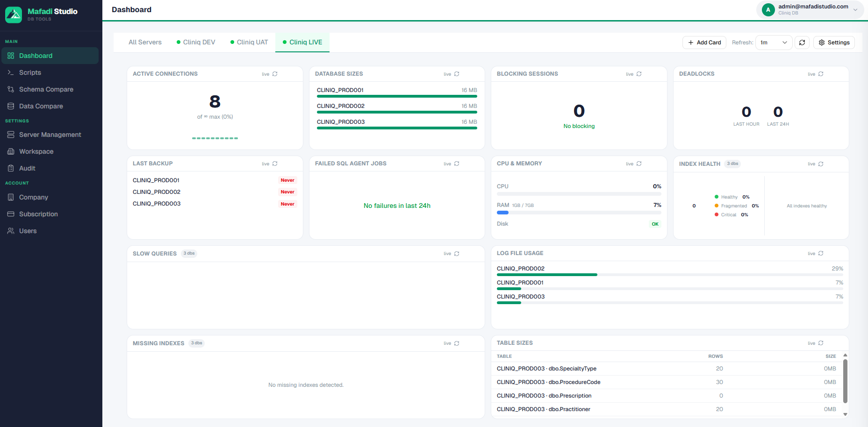
Task: Click the Dashboard grid icon in sidebar
Action: (11, 56)
